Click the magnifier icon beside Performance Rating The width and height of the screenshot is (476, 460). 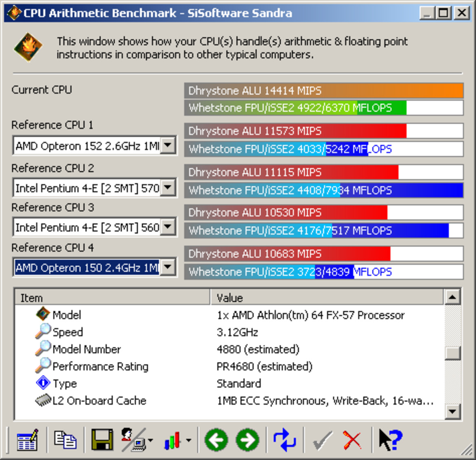[43, 365]
